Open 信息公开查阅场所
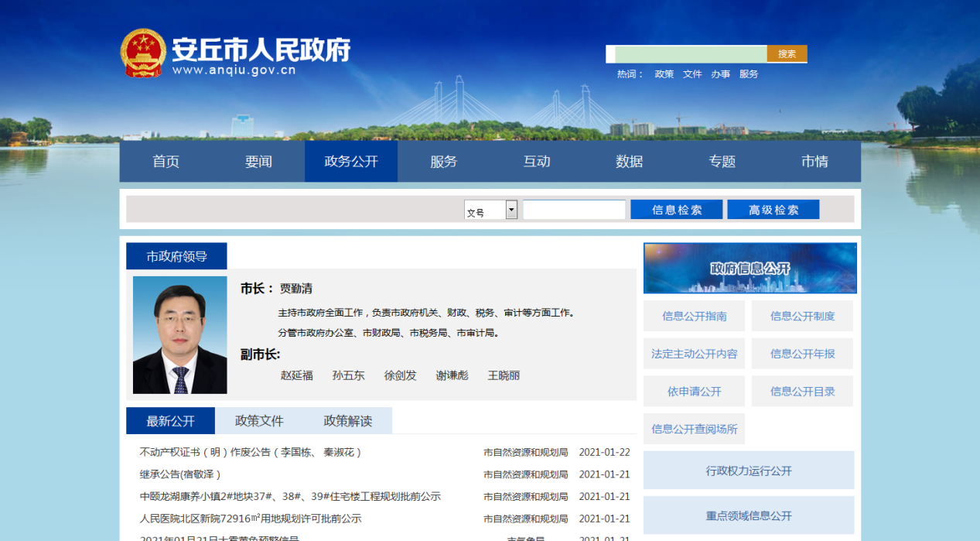This screenshot has width=980, height=541. pyautogui.click(x=695, y=429)
